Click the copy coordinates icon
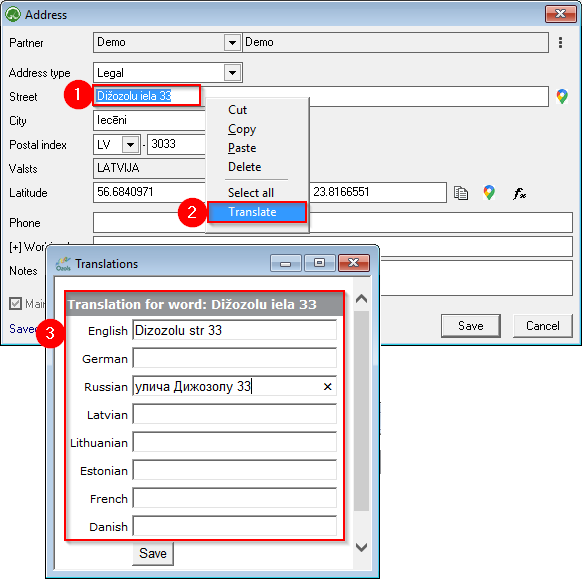 (x=461, y=193)
